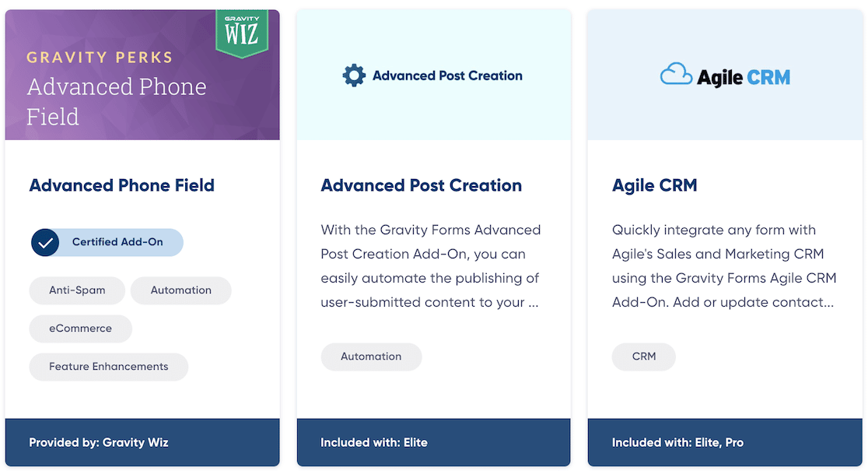Open the Advanced Post Creation add-on
The image size is (868, 471).
coord(421,185)
